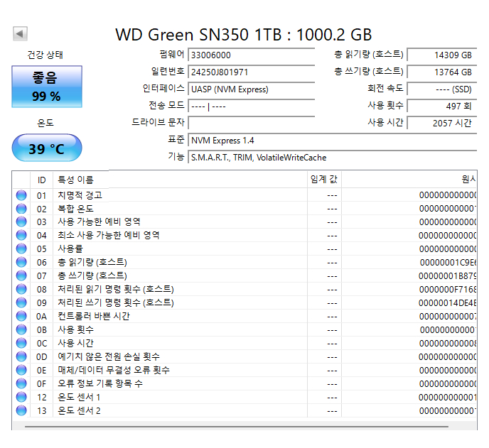Click the blue status icon for ID 09
Screen dimensions: 489x448
[x=21, y=303]
